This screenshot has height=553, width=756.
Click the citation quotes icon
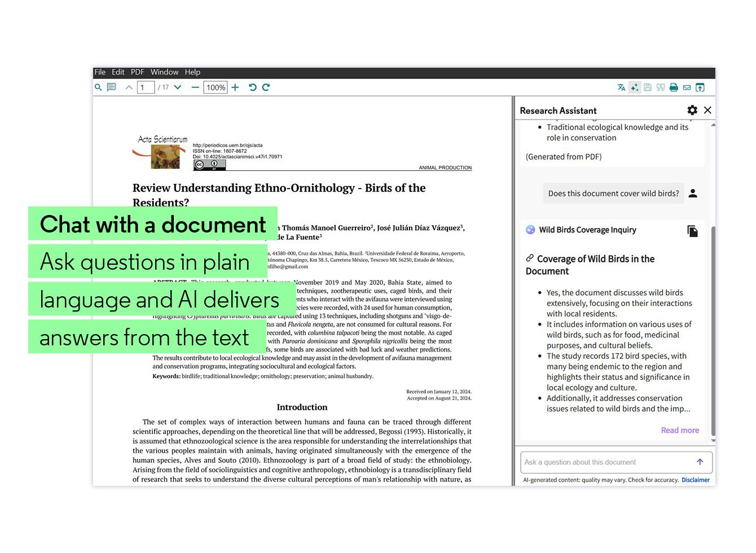pos(661,87)
